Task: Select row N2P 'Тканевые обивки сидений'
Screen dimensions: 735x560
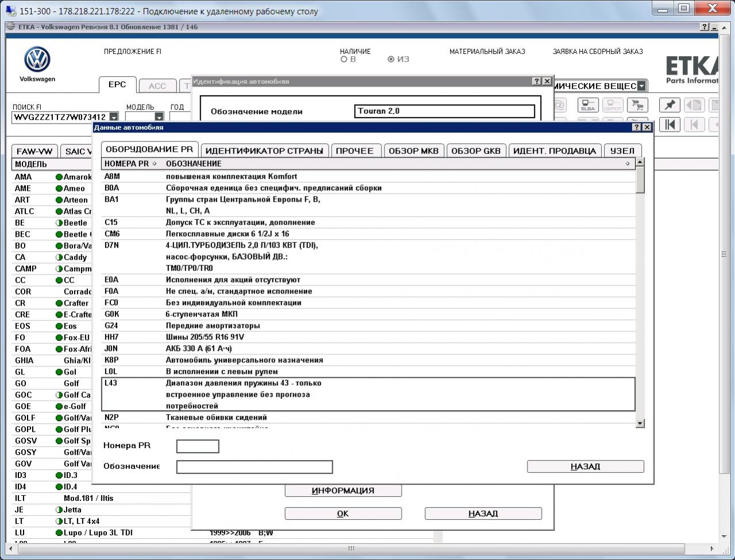Action: coord(368,418)
